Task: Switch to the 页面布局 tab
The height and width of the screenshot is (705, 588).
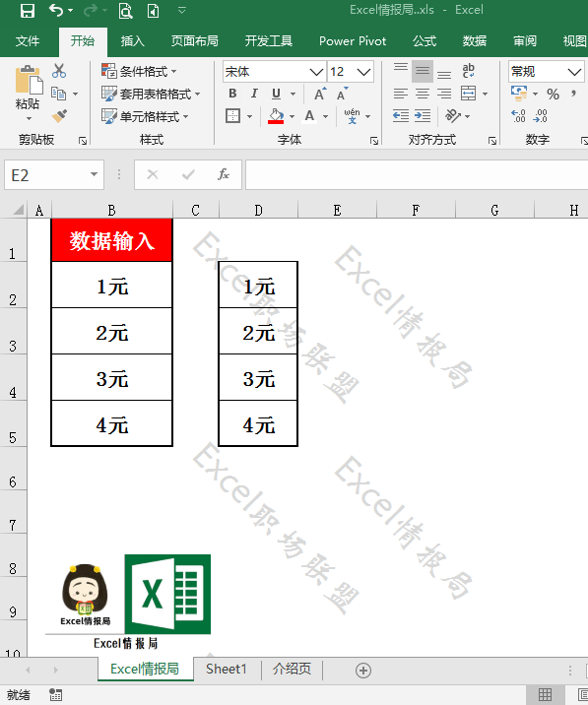Action: [x=194, y=41]
